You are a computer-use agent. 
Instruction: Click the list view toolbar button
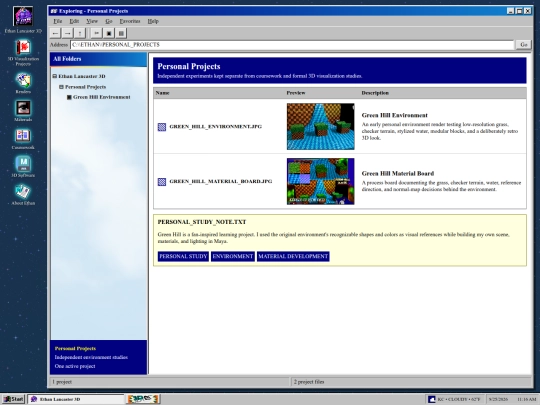pyautogui.click(x=121, y=33)
